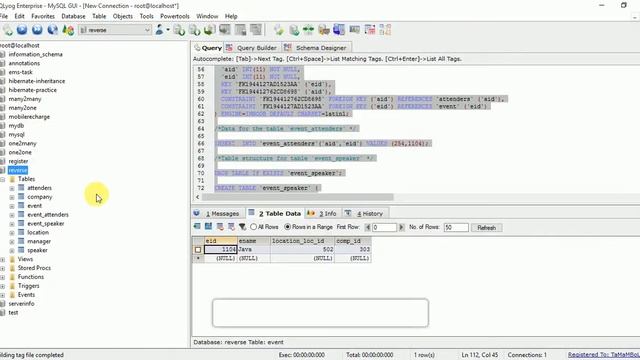Click the red-and-grey calendar-style toolbar icon
The width and height of the screenshot is (640, 360).
pyautogui.click(x=370, y=29)
